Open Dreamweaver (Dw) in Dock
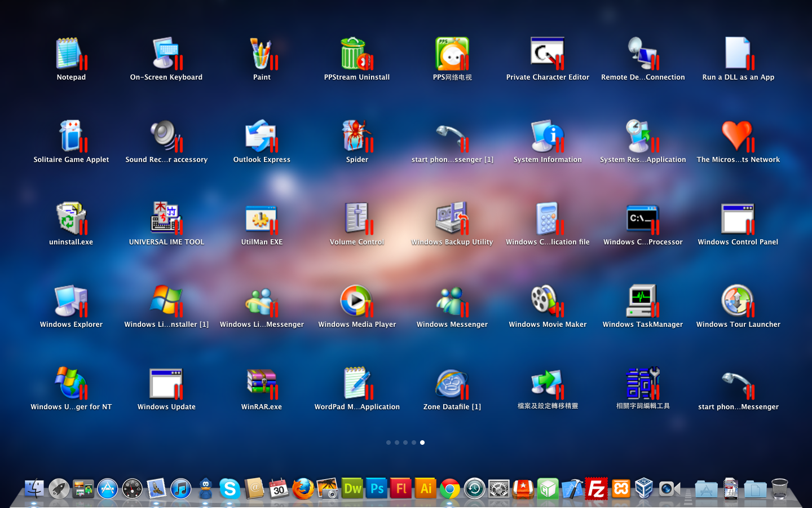The image size is (812, 508). (x=352, y=489)
